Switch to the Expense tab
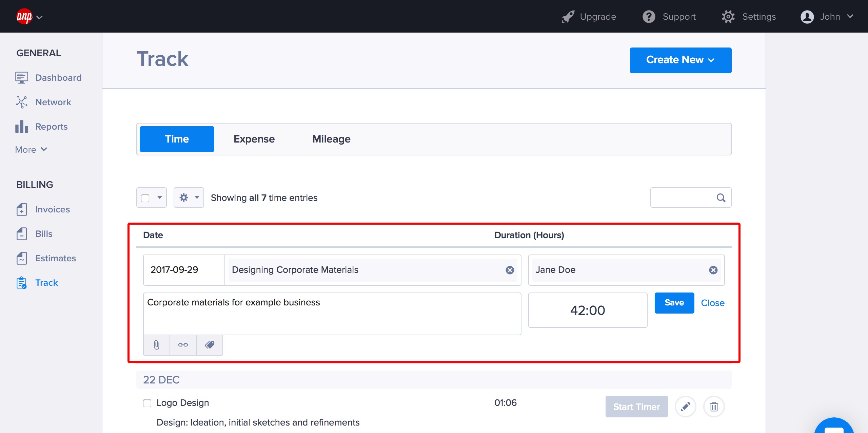Screen dimensions: 868x433 254,139
